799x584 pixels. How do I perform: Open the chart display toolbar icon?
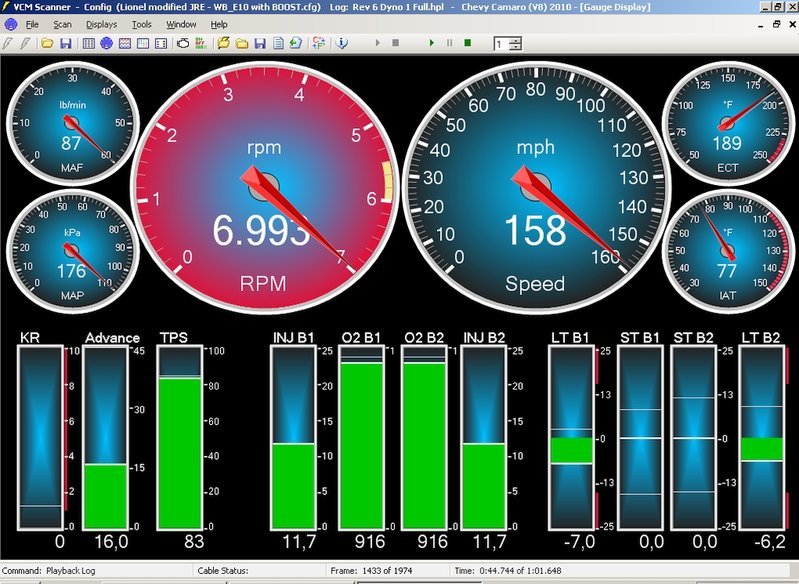(125, 44)
